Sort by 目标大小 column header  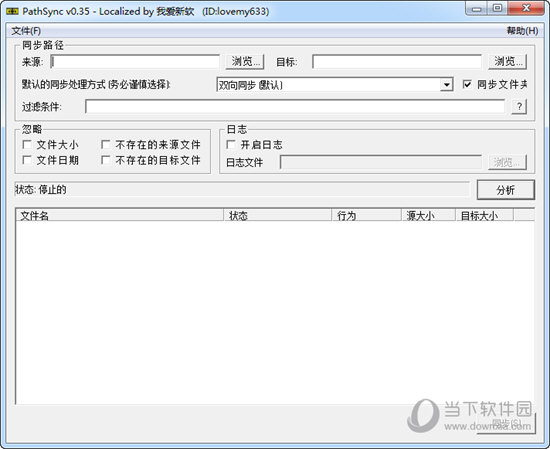[x=484, y=215]
